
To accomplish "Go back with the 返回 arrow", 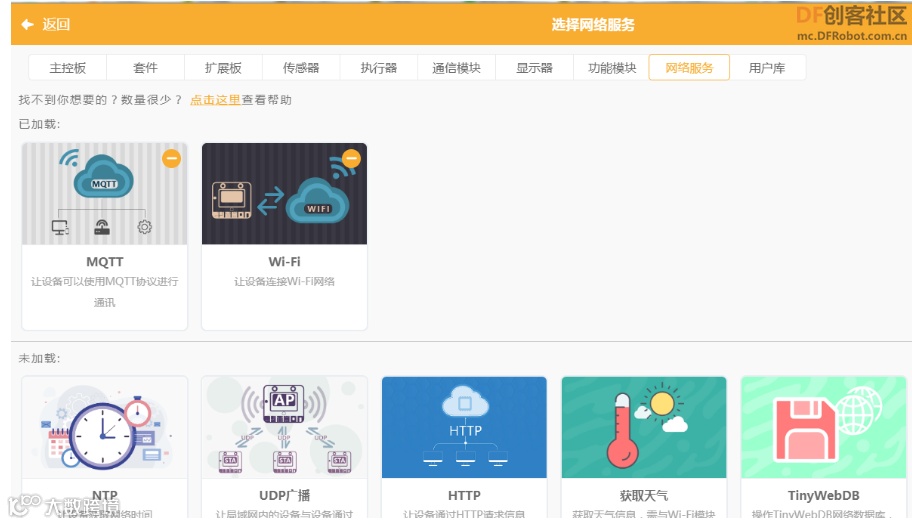I will click(x=27, y=24).
